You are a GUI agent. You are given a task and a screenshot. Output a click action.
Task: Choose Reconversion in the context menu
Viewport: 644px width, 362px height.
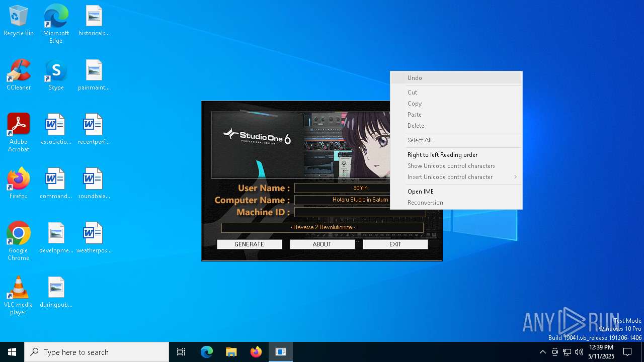(456, 203)
